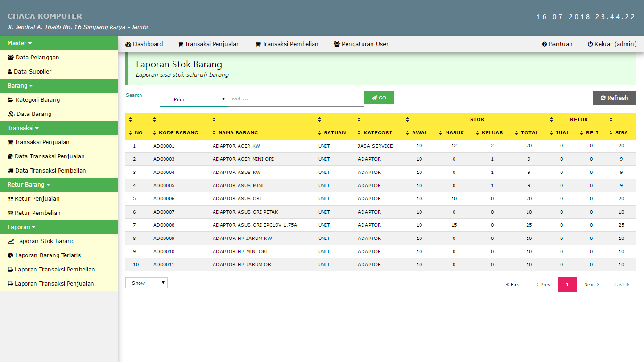The image size is (644, 362).
Task: Click the Data Barang cubes icon
Action: click(11, 114)
